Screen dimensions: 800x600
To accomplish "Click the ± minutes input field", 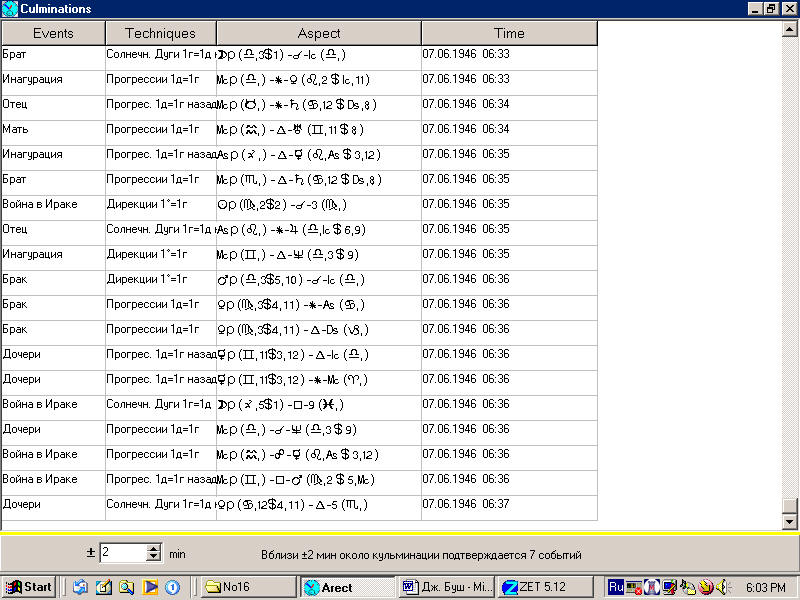I will [x=122, y=553].
